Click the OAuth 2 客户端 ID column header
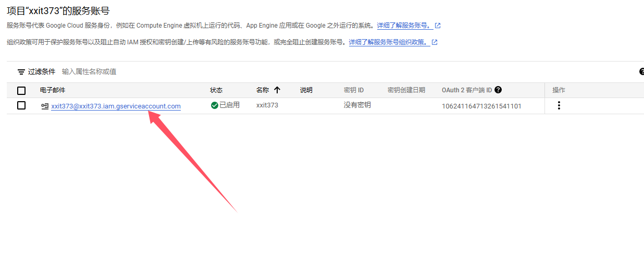The width and height of the screenshot is (644, 255). [x=467, y=90]
